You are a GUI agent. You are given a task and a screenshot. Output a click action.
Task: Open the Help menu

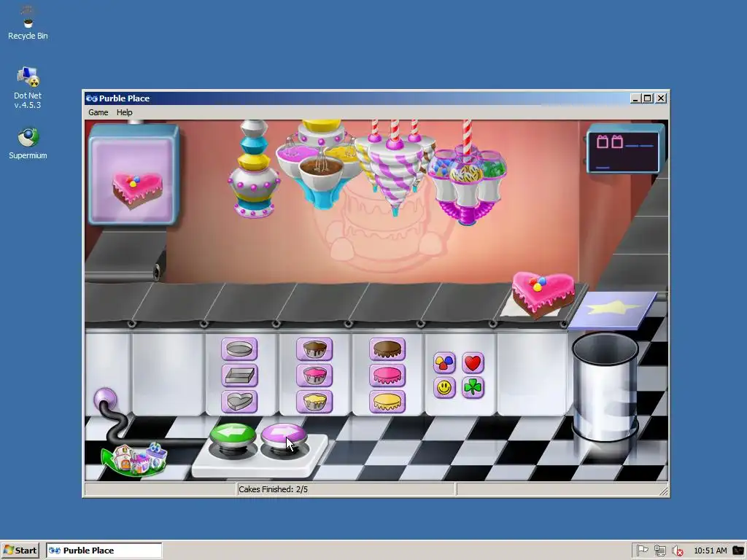click(124, 112)
